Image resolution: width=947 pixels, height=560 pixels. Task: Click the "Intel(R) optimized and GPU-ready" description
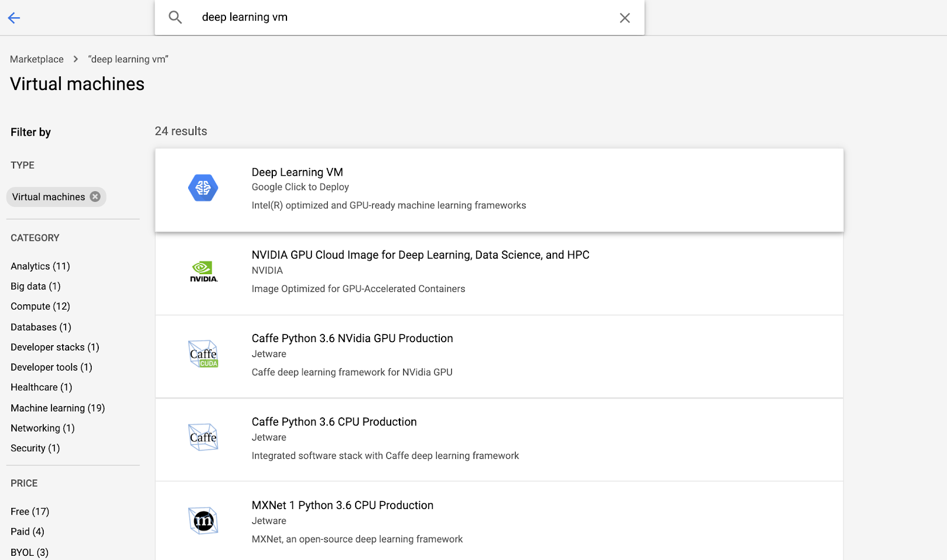[x=389, y=205]
